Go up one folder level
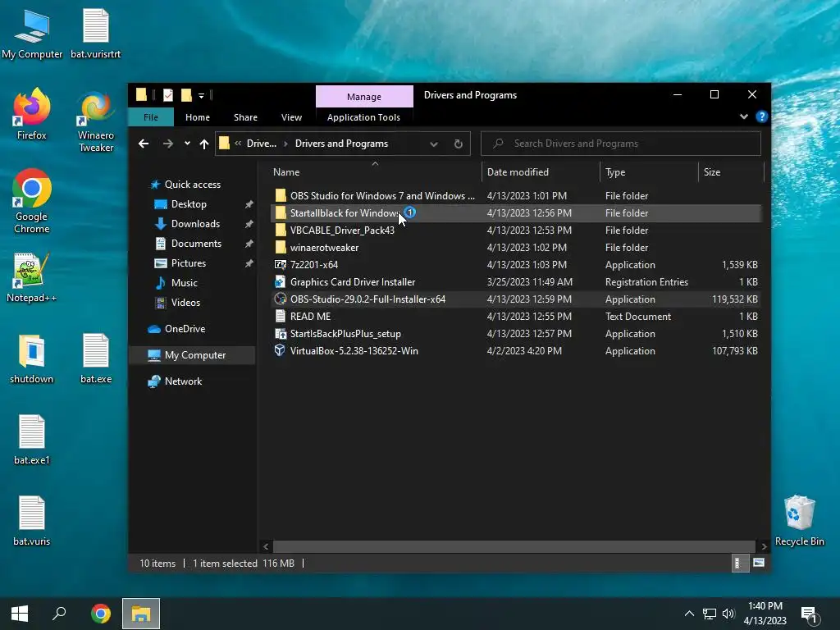 (203, 144)
